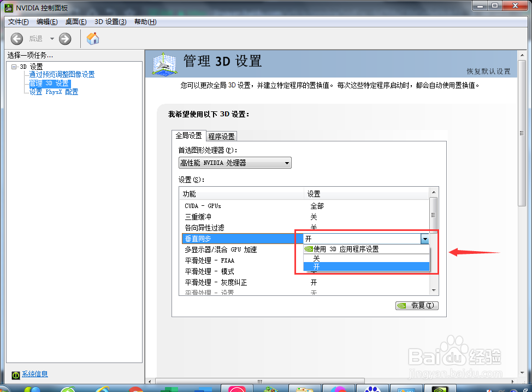Select 管理 3D 设置 in the task tree

(x=50, y=84)
